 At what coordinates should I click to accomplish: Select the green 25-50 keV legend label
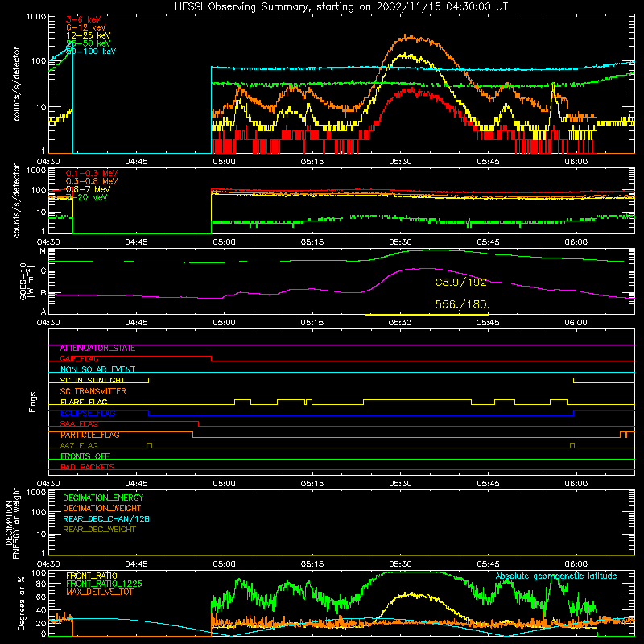[88, 43]
